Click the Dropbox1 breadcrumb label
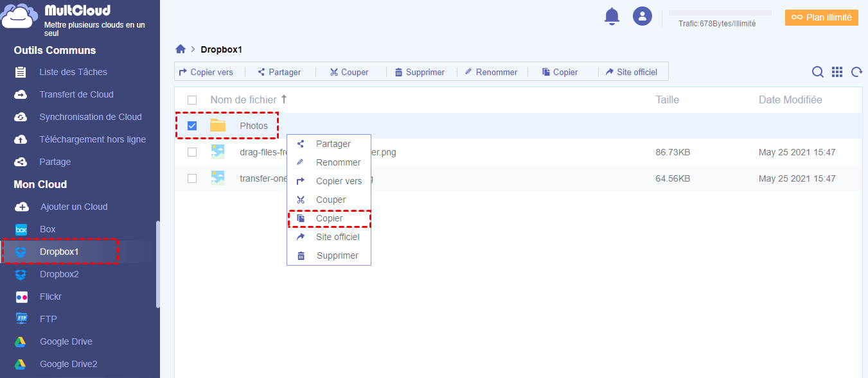Image resolution: width=868 pixels, height=378 pixels. (221, 49)
